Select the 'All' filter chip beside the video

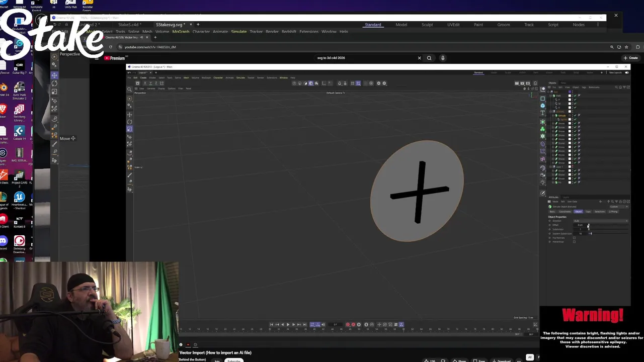529,357
